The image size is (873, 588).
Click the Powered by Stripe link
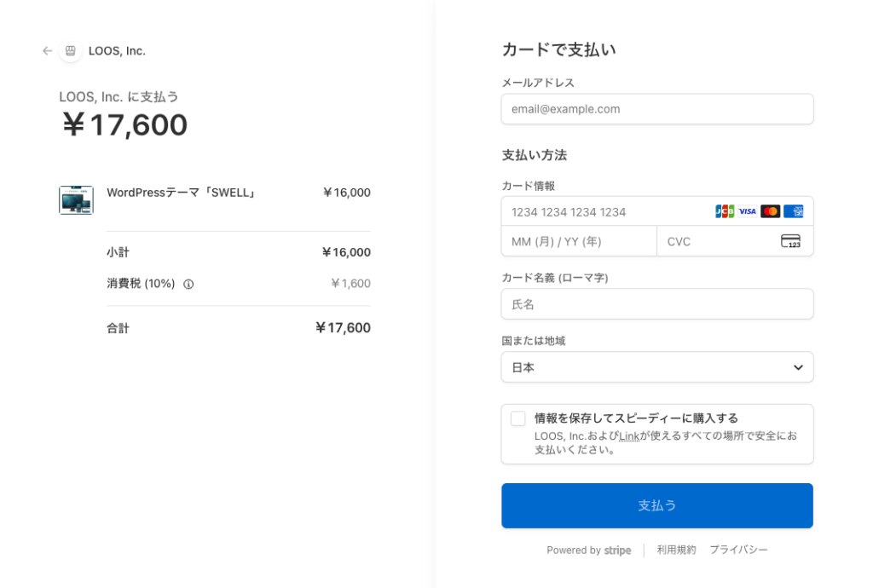(589, 551)
